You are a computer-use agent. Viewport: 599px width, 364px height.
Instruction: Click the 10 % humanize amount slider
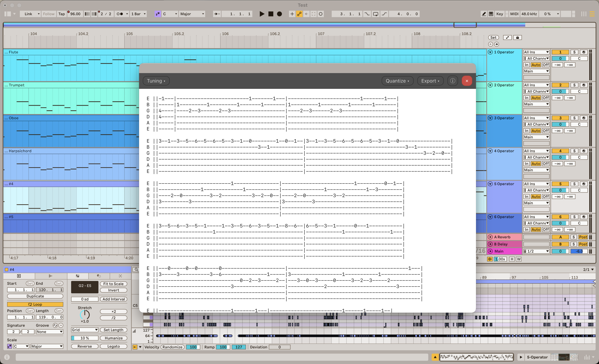[x=85, y=338]
